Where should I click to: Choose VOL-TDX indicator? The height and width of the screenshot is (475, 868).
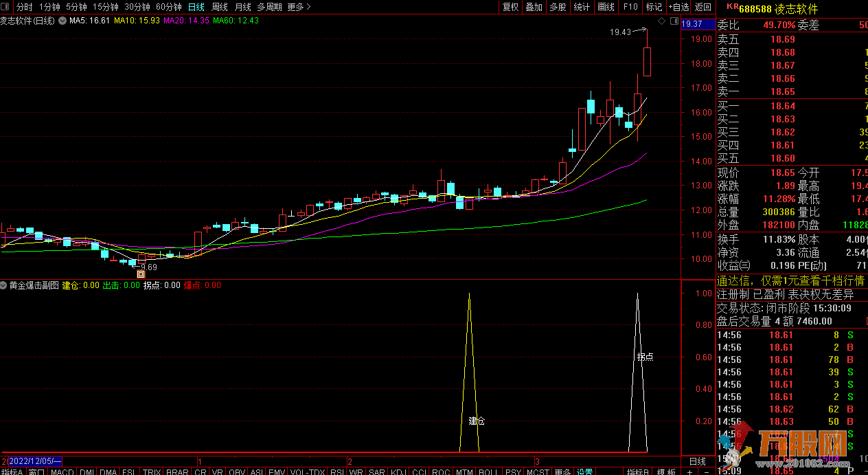[x=308, y=471]
